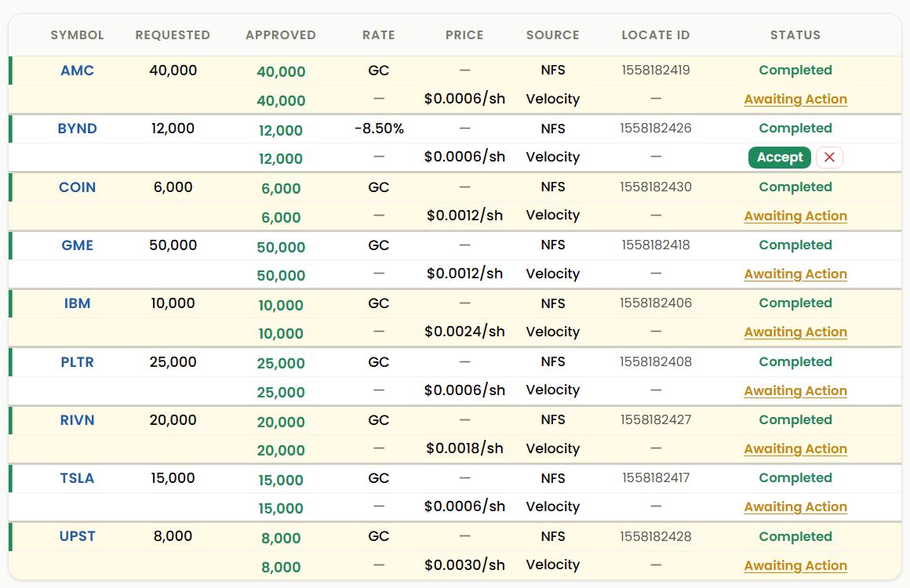This screenshot has height=588, width=910.
Task: Click the -8.50% rate for BYND
Action: pos(379,129)
